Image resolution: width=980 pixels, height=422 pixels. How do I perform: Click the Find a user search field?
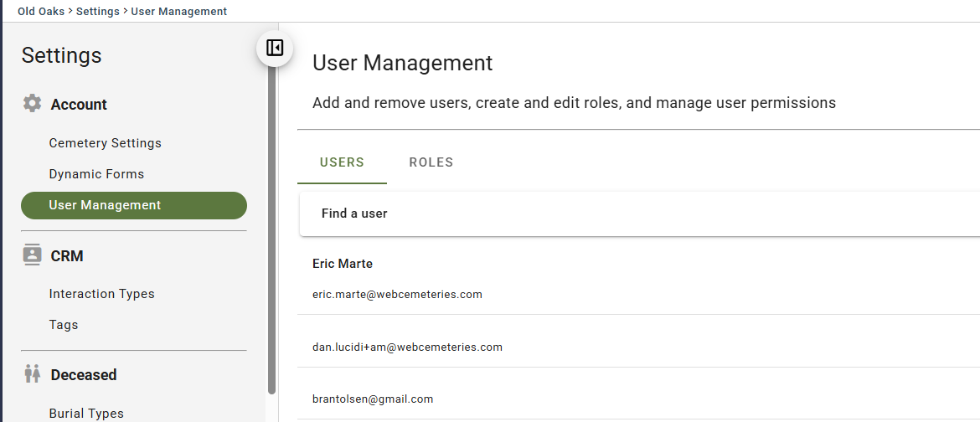tap(639, 214)
